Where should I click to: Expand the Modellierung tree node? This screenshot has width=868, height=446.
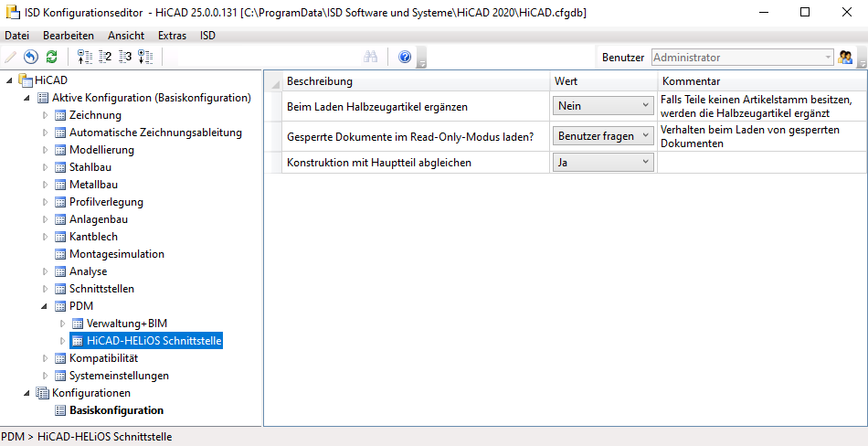click(x=46, y=150)
